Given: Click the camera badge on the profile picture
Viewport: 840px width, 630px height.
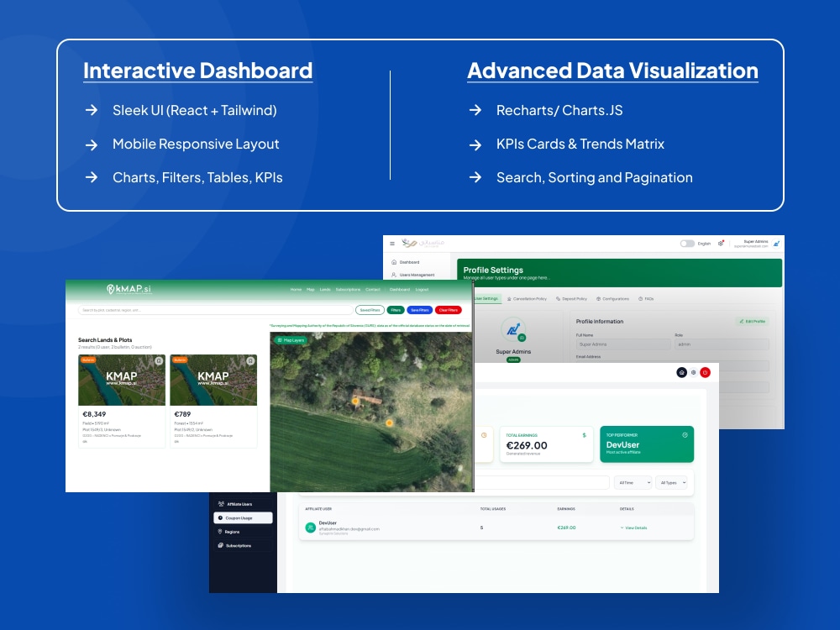Looking at the screenshot, I should click(x=522, y=338).
